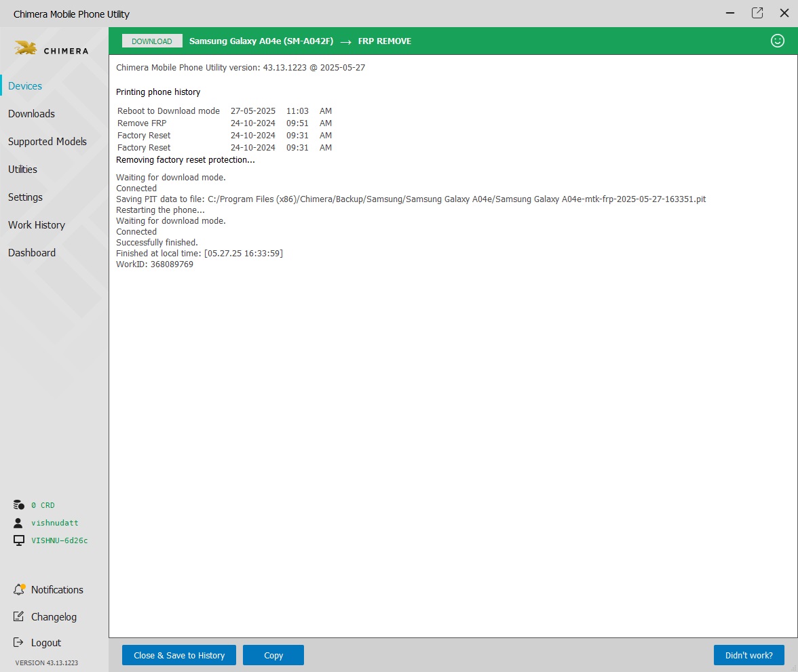
Task: Click the Chimera griffin logo
Action: click(x=26, y=48)
